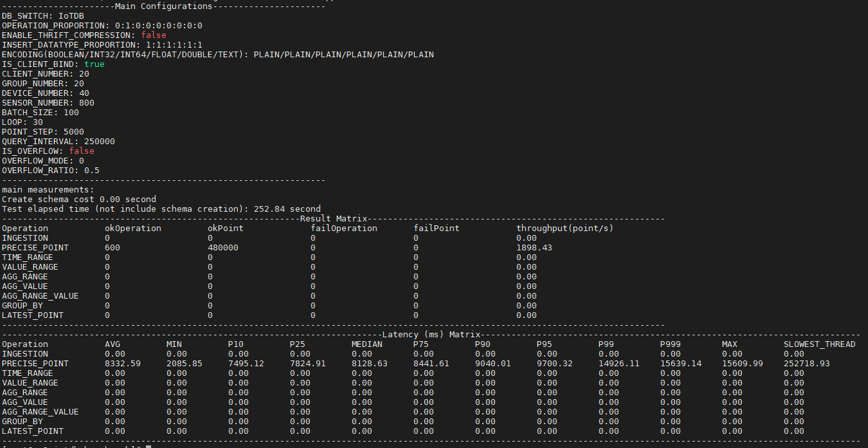This screenshot has width=868, height=448.
Task: Click the 'OVERFLOW_RATIO: 0.5' line
Action: [x=51, y=171]
